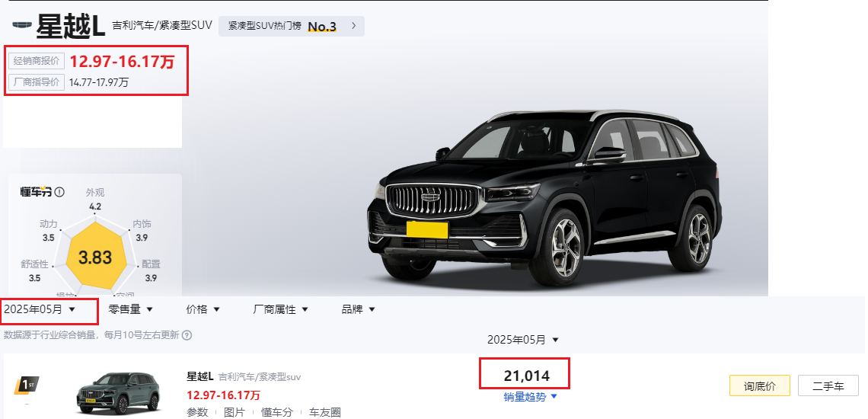Open the 2025年05月 column header dropdown
This screenshot has width=868, height=419.
(523, 340)
